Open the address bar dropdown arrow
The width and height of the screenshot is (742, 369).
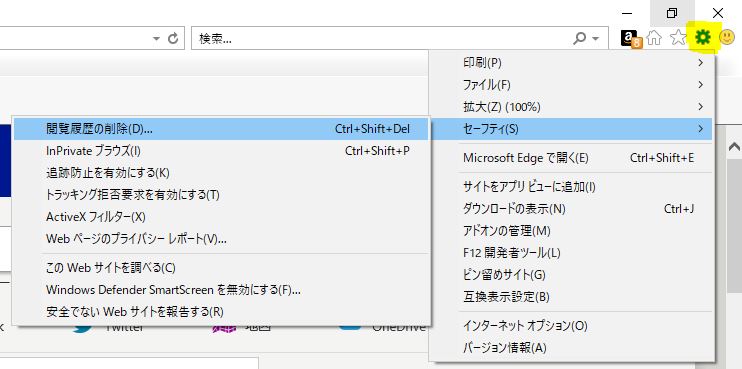pyautogui.click(x=157, y=39)
